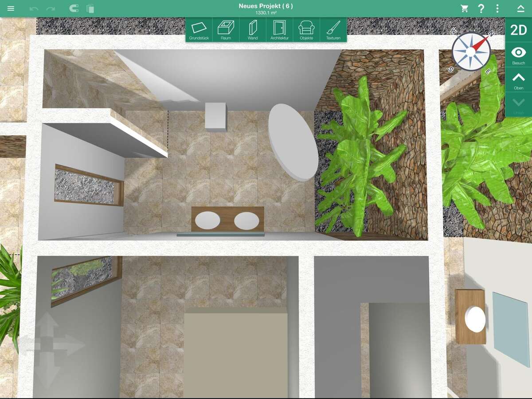532x399 pixels.
Task: Click the undo arrow
Action: coord(34,9)
